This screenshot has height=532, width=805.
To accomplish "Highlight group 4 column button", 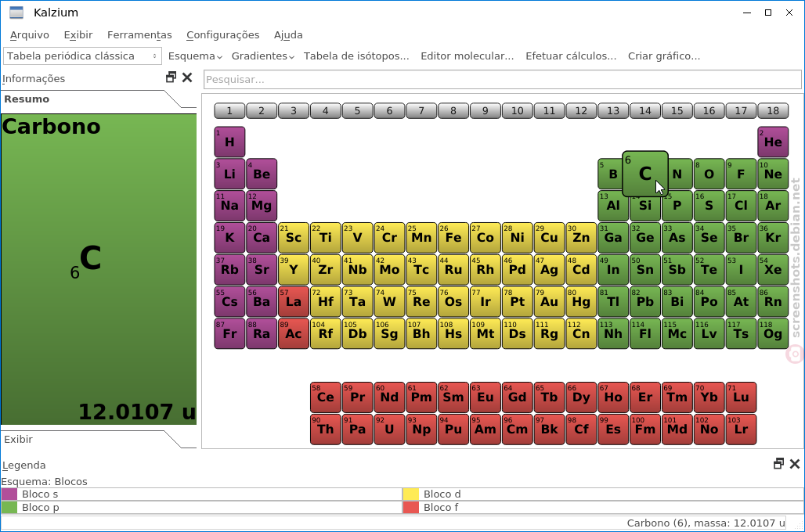I will pyautogui.click(x=326, y=110).
